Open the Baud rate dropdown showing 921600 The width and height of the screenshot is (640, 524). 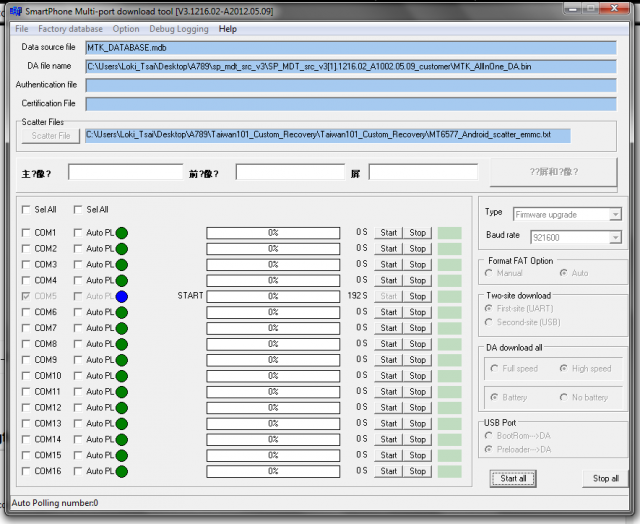pos(615,238)
